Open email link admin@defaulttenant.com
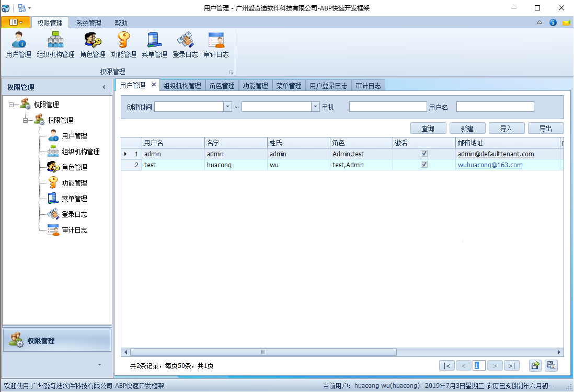This screenshot has width=574, height=392. coord(496,154)
